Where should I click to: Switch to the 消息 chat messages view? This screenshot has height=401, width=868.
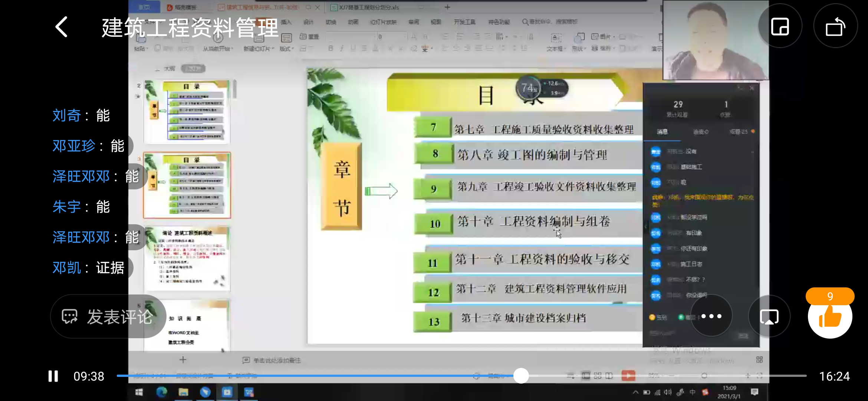coord(663,132)
